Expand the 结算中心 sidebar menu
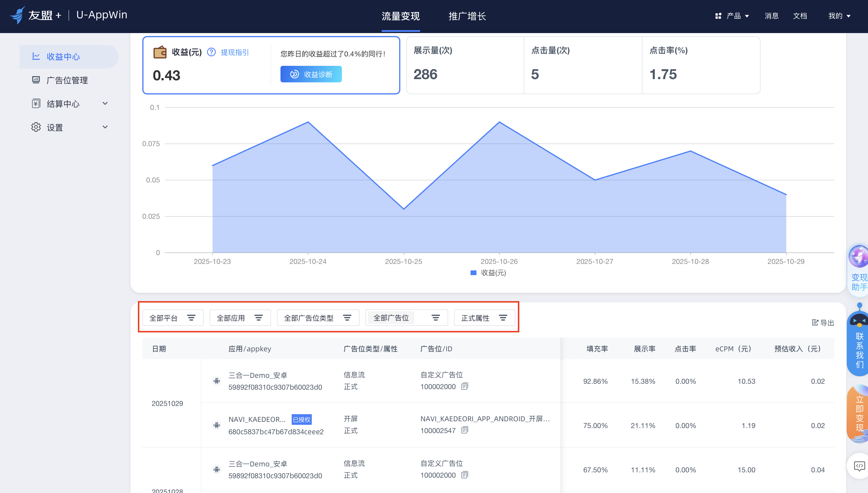868x493 pixels. tap(69, 104)
